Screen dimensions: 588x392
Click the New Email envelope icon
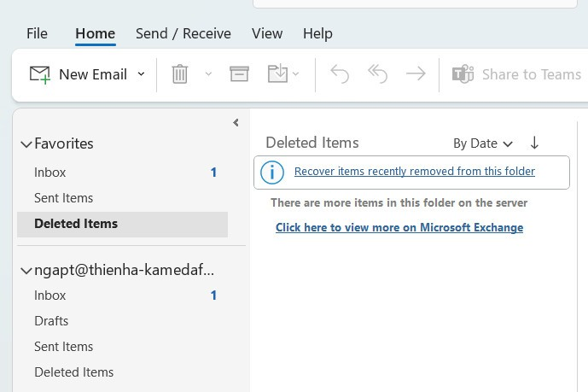coord(39,74)
